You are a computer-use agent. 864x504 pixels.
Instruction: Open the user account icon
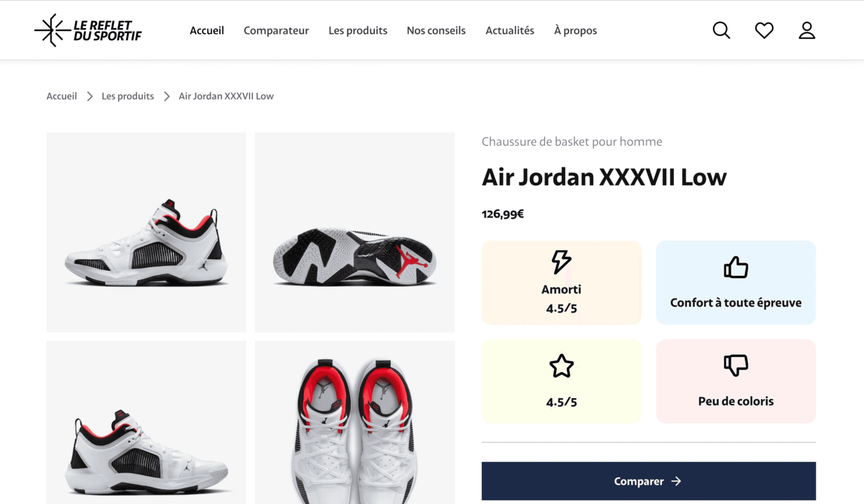click(x=807, y=30)
